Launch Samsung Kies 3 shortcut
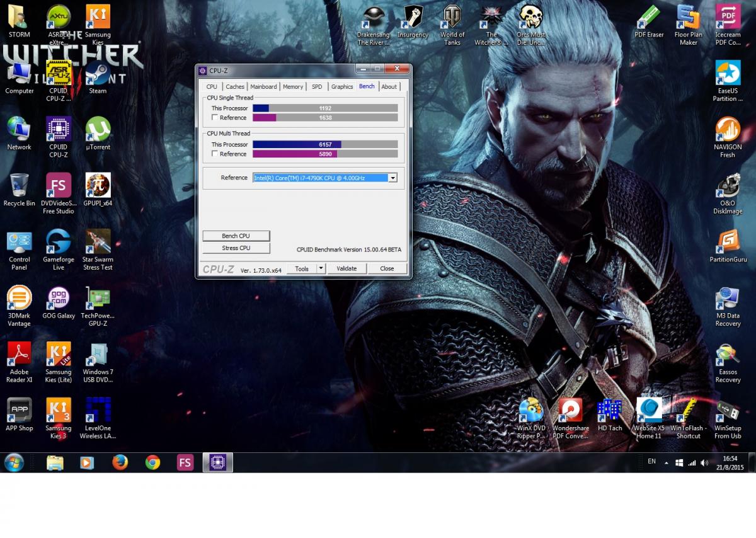 (x=59, y=418)
